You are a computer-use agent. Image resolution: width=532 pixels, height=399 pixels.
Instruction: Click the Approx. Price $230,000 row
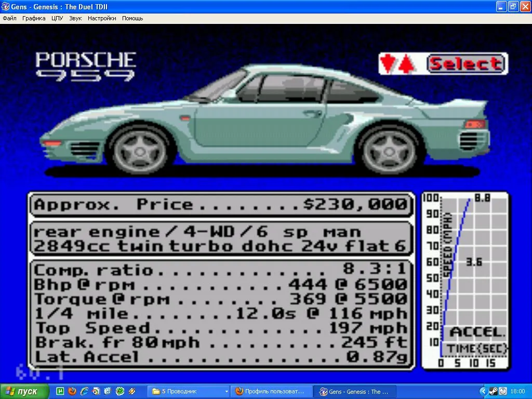point(221,205)
